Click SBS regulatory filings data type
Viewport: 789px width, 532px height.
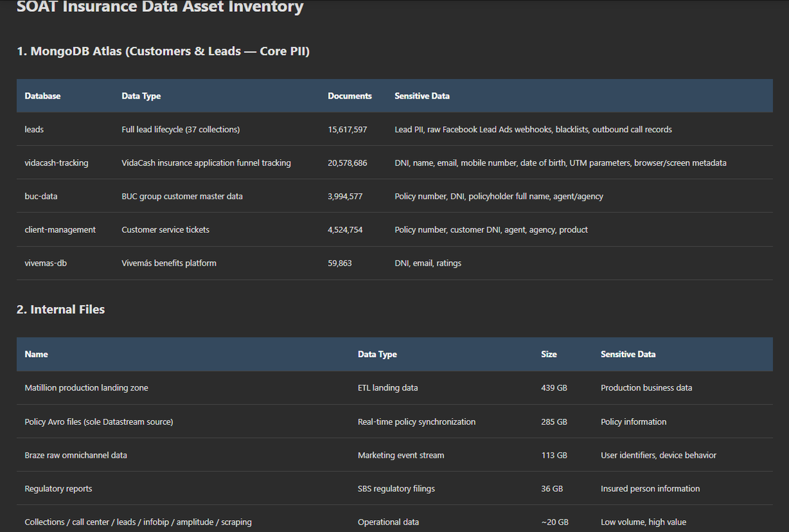396,489
